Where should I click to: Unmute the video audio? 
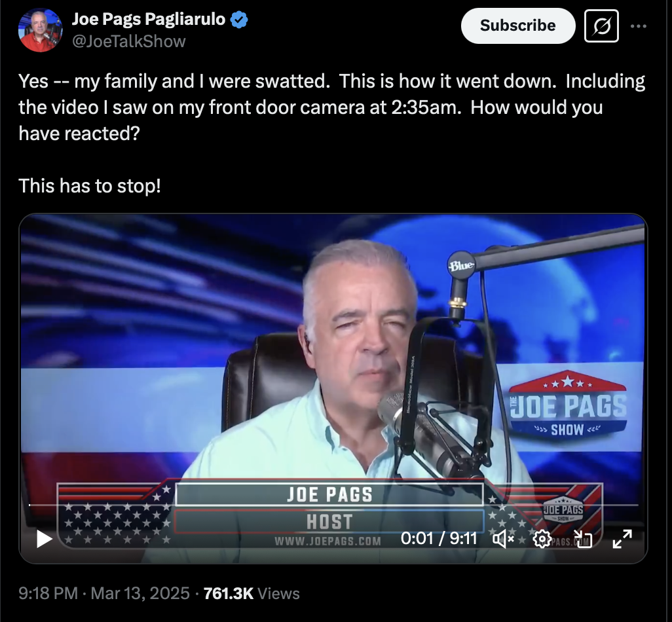(503, 538)
